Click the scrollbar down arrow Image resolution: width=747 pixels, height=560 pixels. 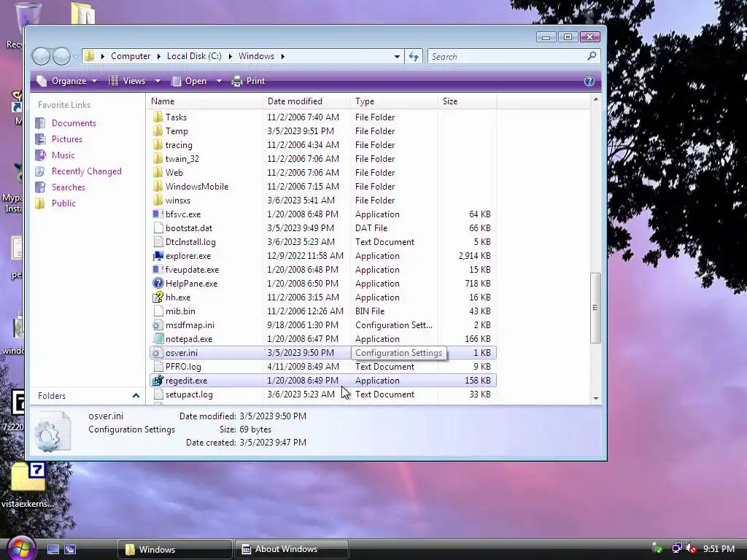595,399
